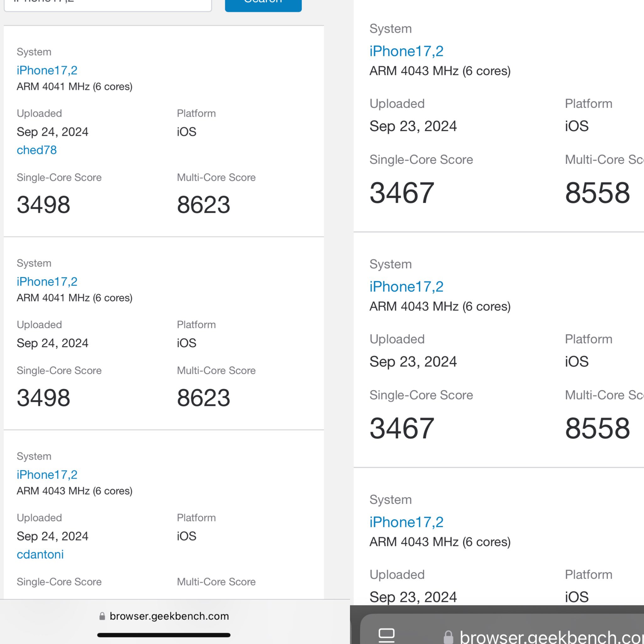Image resolution: width=644 pixels, height=644 pixels.
Task: Click the lock icon in light address bar
Action: pos(102,616)
